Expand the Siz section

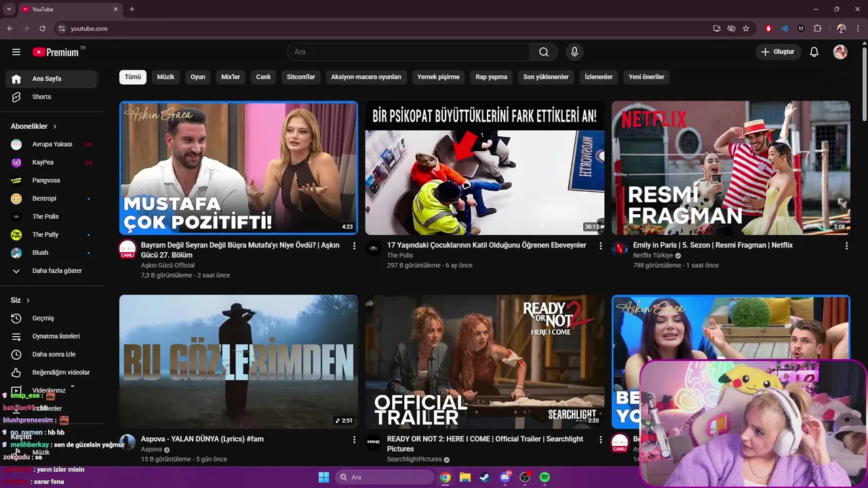[x=20, y=300]
